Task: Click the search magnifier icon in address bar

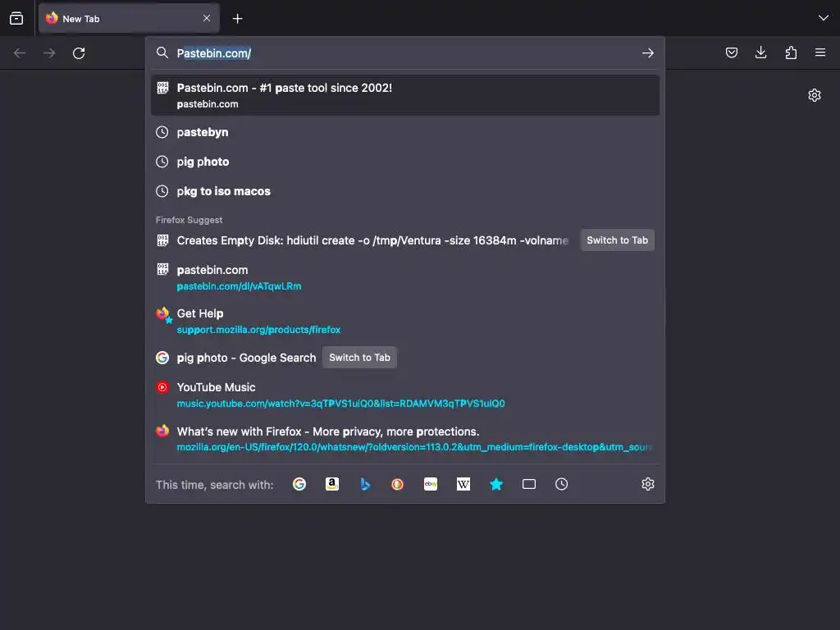Action: click(x=162, y=52)
